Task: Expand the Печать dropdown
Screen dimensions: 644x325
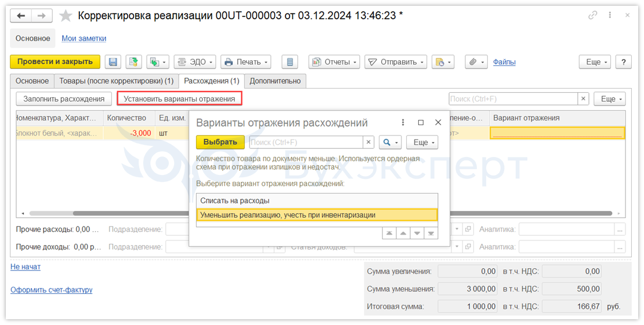Action: coord(246,62)
